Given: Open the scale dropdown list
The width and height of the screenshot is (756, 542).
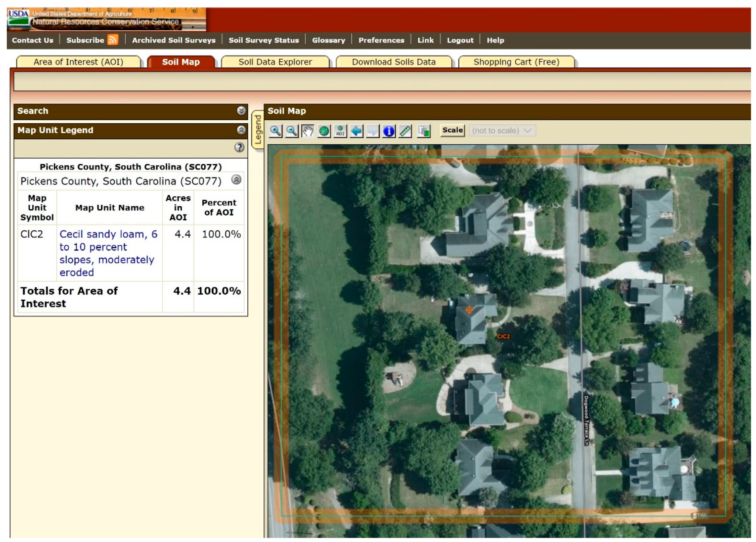Looking at the screenshot, I should pos(502,131).
